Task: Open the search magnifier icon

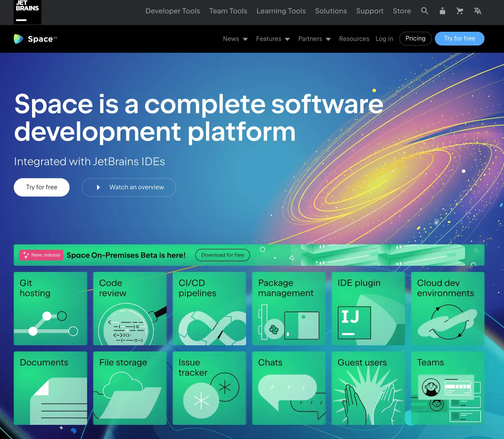Action: tap(425, 11)
